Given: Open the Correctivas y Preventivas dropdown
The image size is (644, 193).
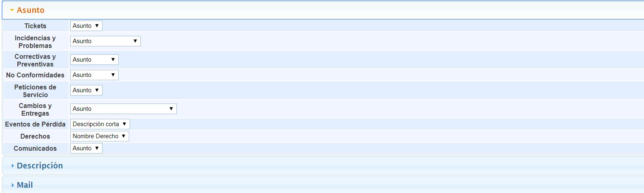Looking at the screenshot, I should pyautogui.click(x=94, y=60).
